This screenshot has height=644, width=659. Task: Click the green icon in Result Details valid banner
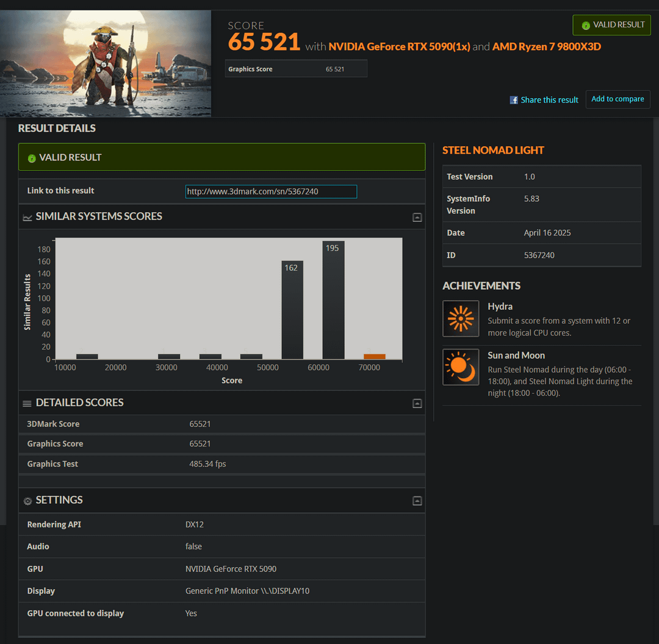tap(32, 158)
